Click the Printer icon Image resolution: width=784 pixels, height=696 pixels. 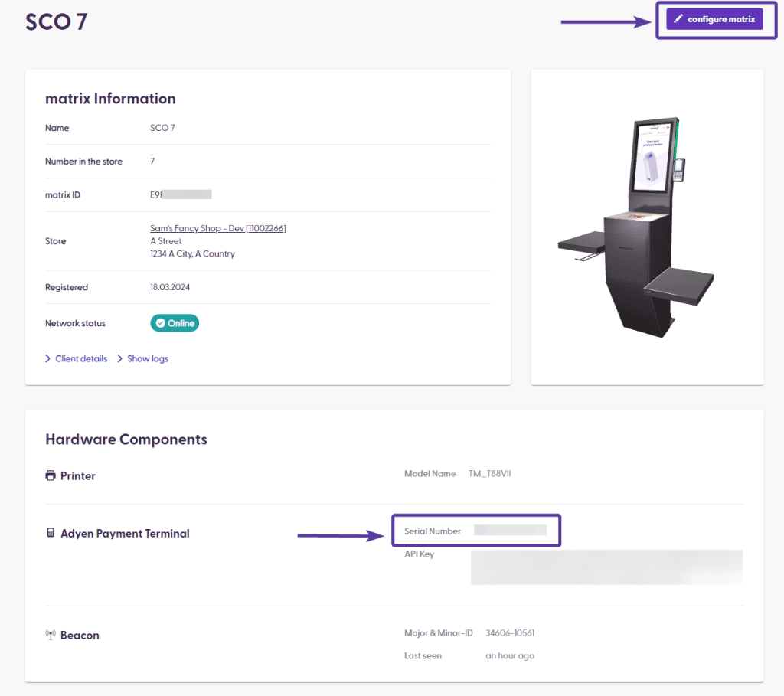[x=51, y=475]
